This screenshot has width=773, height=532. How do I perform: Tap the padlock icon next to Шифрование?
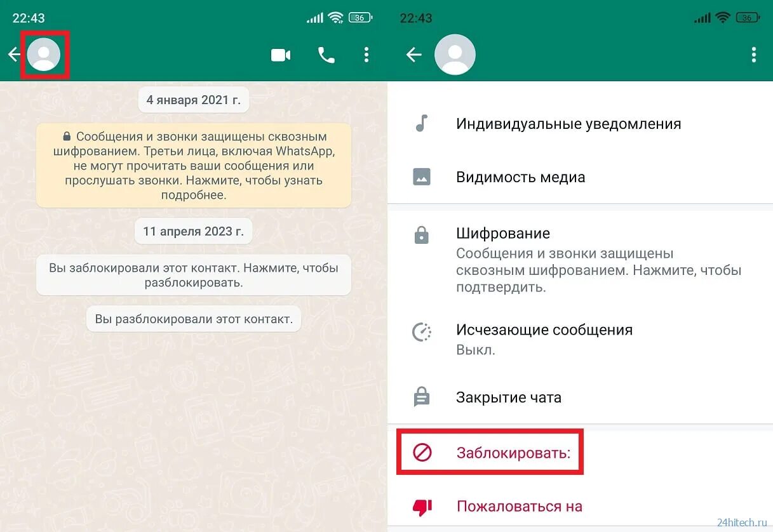421,235
